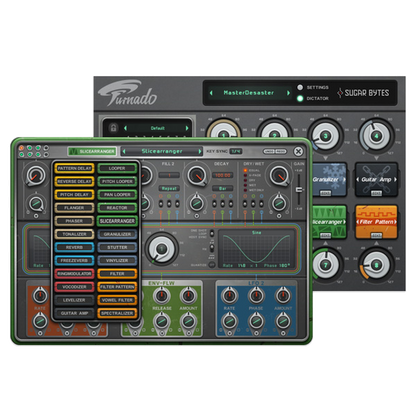Screen dimensions: 416x416
Task: Select Tonalizer in the effect list
Action: pos(74,234)
